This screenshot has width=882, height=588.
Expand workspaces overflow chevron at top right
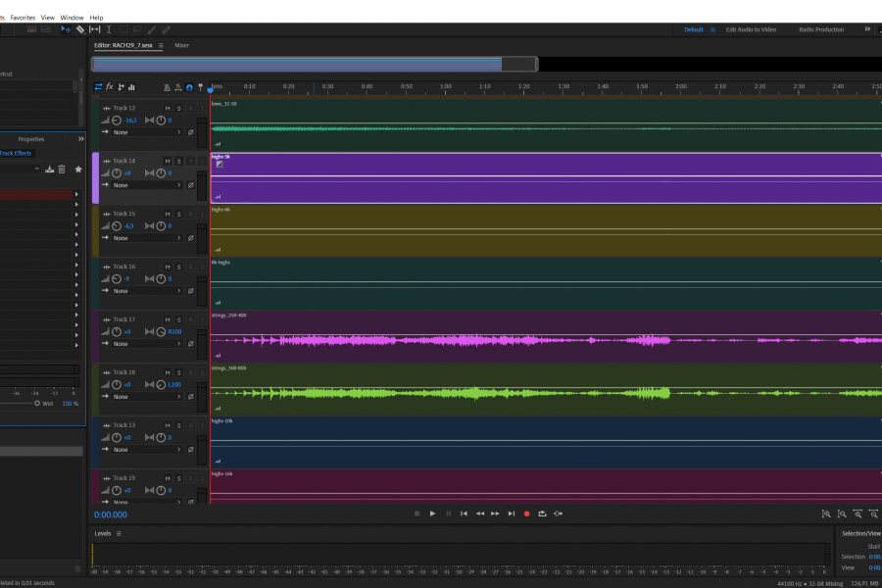pos(866,29)
